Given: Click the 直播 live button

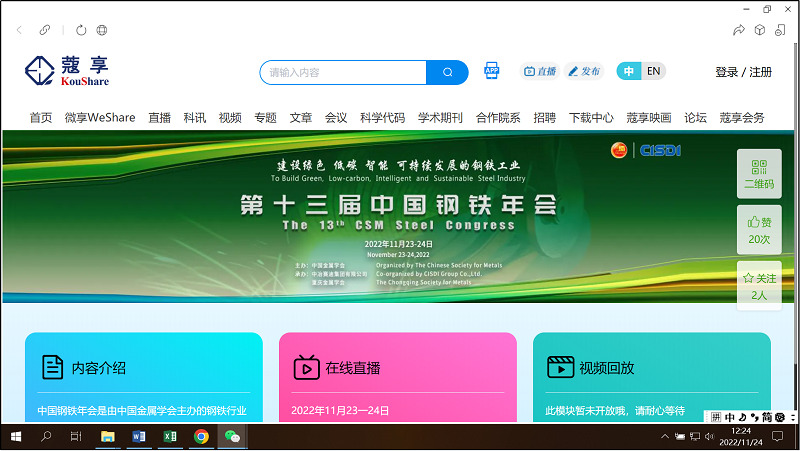Looking at the screenshot, I should tap(539, 71).
